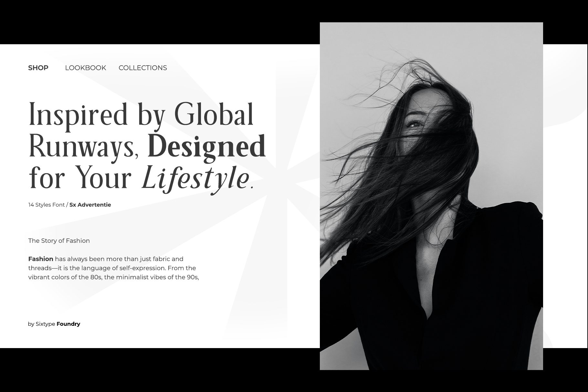Go to the LOOKBOOK navigation link
Screen dimensions: 588x392
click(85, 68)
